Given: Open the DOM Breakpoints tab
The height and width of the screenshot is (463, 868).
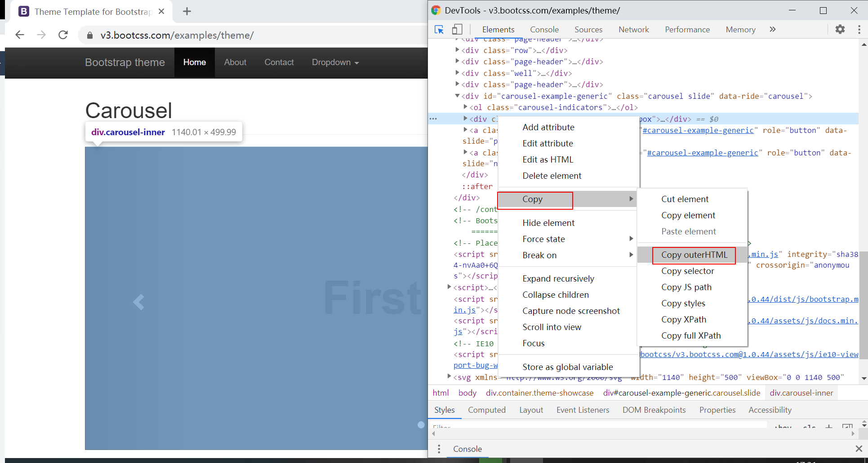Looking at the screenshot, I should 654,410.
